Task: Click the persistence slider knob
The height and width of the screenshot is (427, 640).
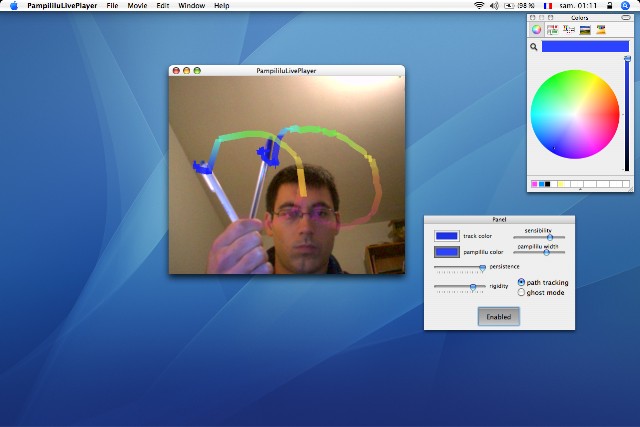Action: (482, 268)
